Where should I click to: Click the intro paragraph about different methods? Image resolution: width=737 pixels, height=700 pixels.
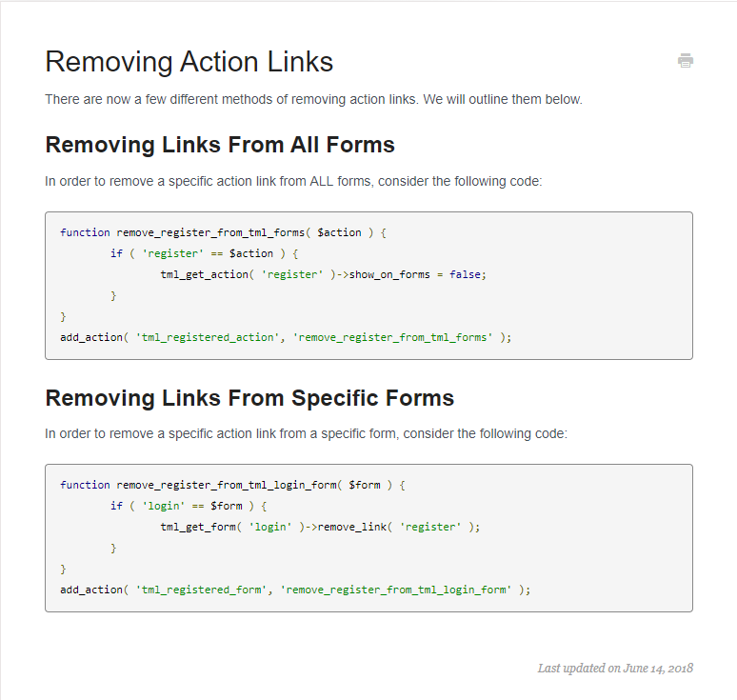(313, 99)
